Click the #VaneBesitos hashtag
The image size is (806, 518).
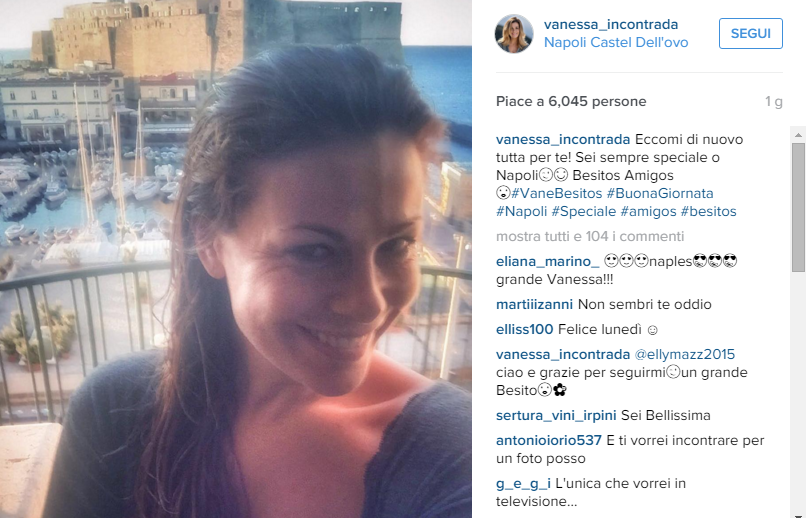point(556,193)
